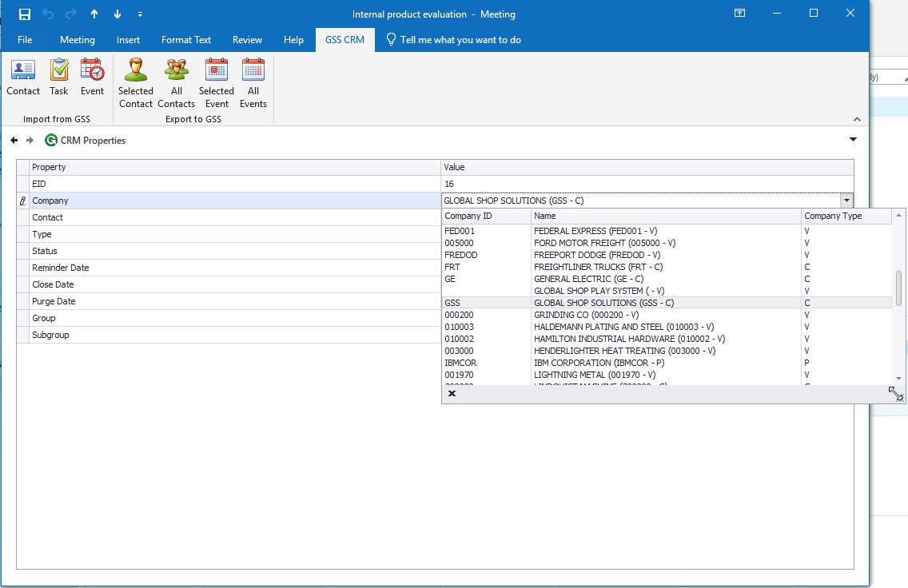This screenshot has height=588, width=908.
Task: Undo the last action in the title bar
Action: (x=48, y=14)
